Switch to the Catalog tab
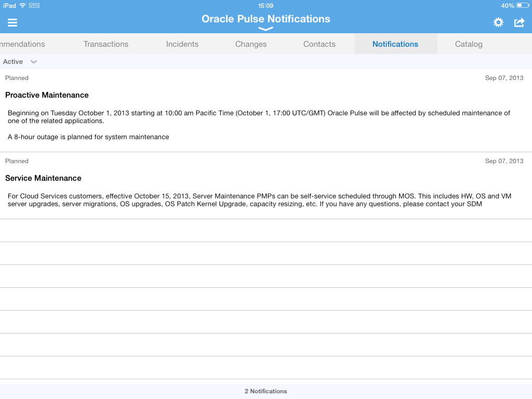 coord(469,44)
